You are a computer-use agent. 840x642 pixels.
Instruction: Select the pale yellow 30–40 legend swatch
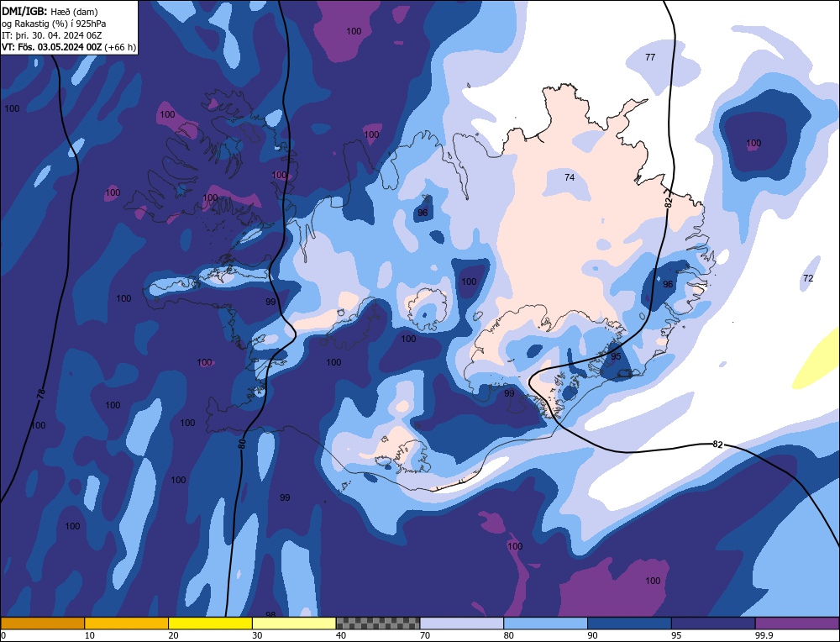click(294, 623)
